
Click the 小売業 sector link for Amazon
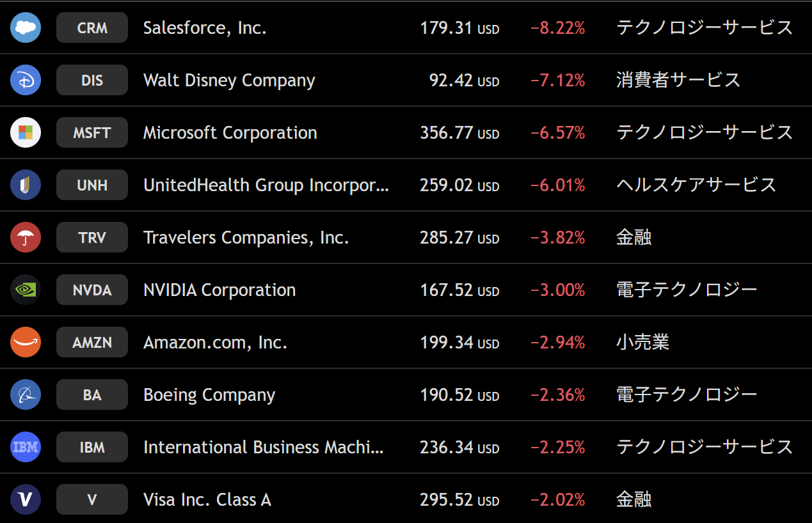coord(642,343)
